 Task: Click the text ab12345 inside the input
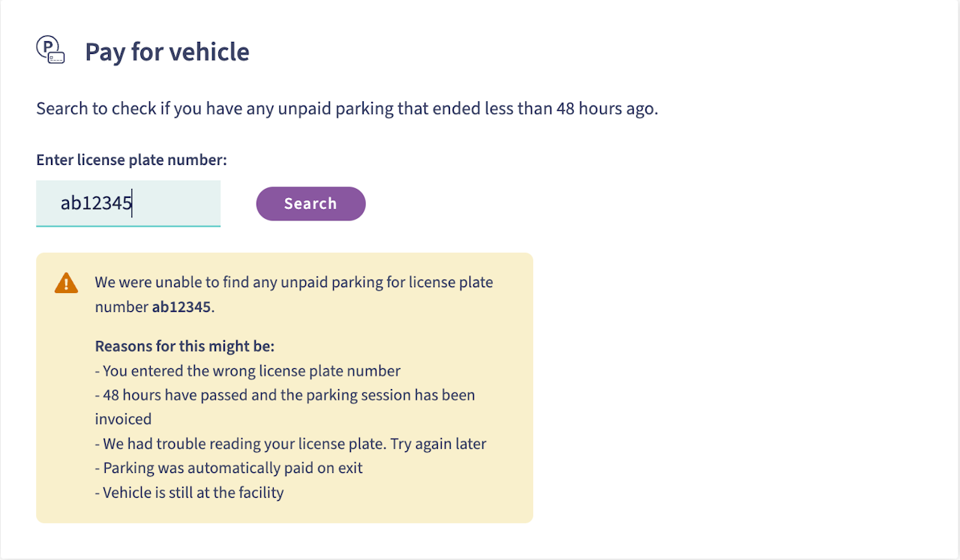click(96, 203)
